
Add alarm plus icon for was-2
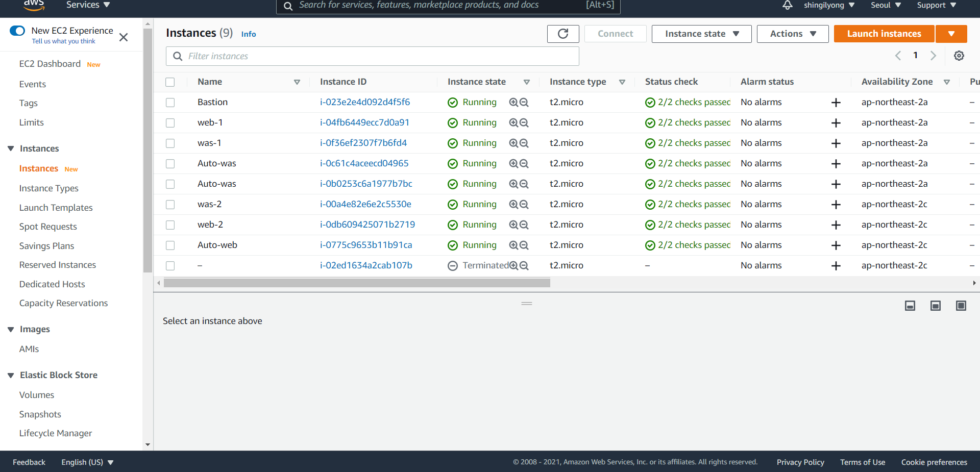coord(836,205)
